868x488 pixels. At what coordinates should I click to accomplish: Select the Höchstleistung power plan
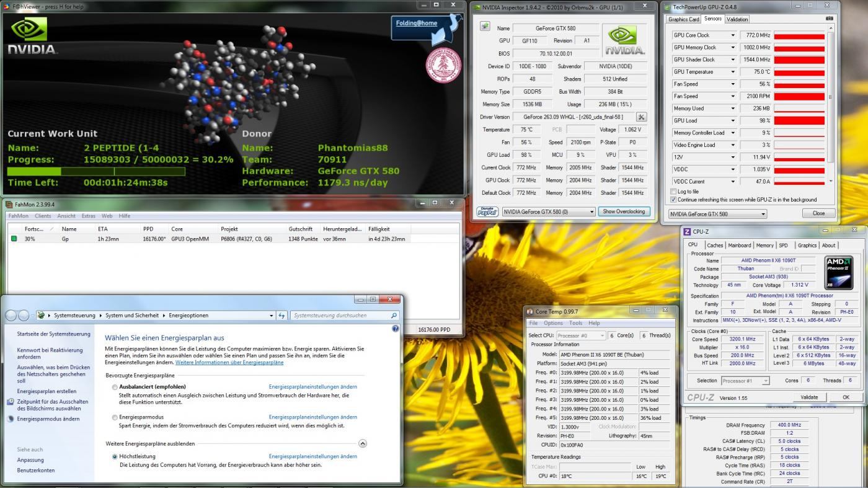pyautogui.click(x=115, y=456)
